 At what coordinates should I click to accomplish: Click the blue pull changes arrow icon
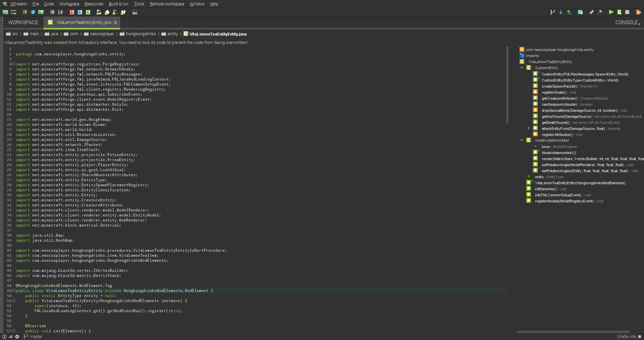[560, 12]
